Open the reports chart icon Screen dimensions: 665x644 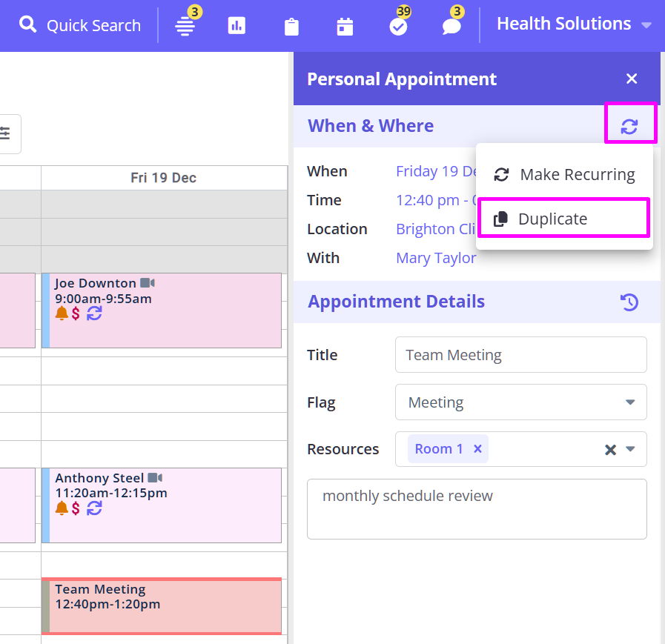[236, 27]
